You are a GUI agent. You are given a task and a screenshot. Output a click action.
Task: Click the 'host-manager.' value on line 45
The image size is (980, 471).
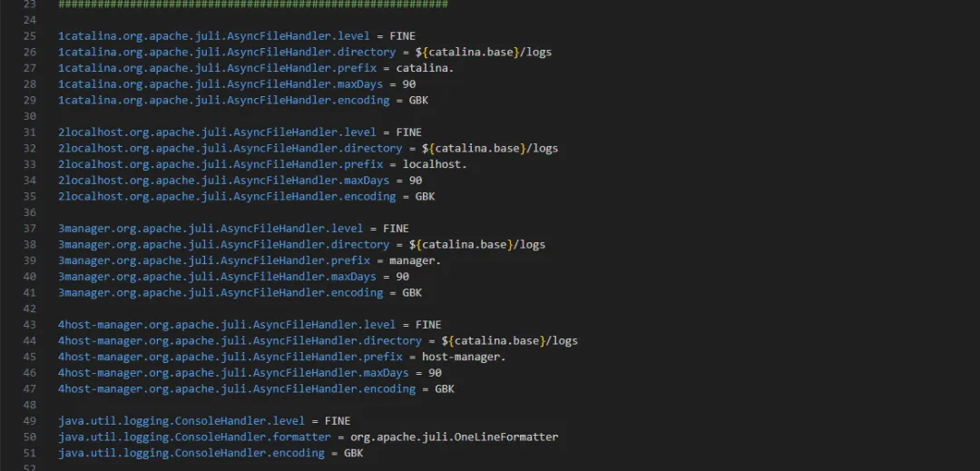(x=464, y=357)
